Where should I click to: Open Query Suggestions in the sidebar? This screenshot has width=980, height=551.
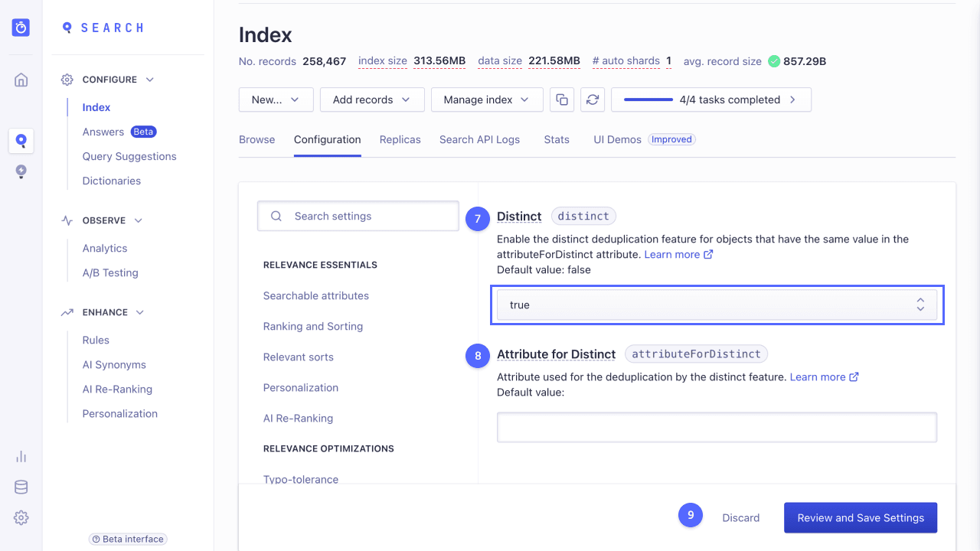tap(129, 156)
